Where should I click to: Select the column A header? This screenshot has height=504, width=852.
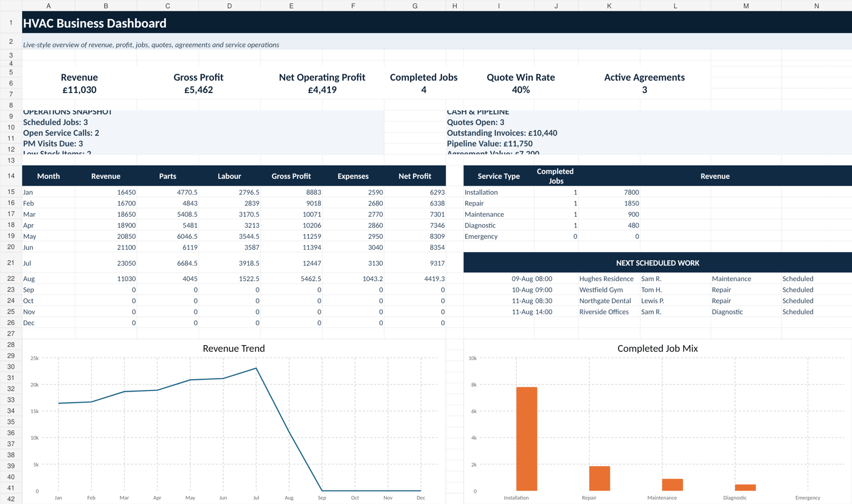click(x=48, y=6)
